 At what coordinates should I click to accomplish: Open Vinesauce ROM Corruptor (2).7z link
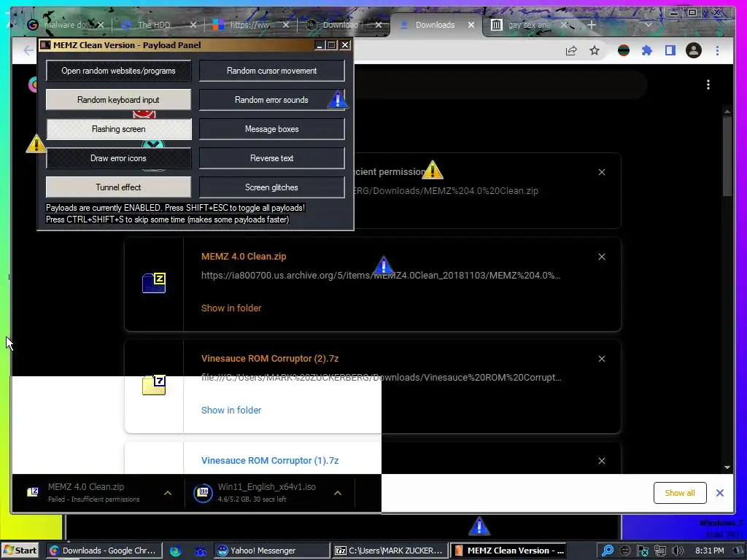click(270, 359)
